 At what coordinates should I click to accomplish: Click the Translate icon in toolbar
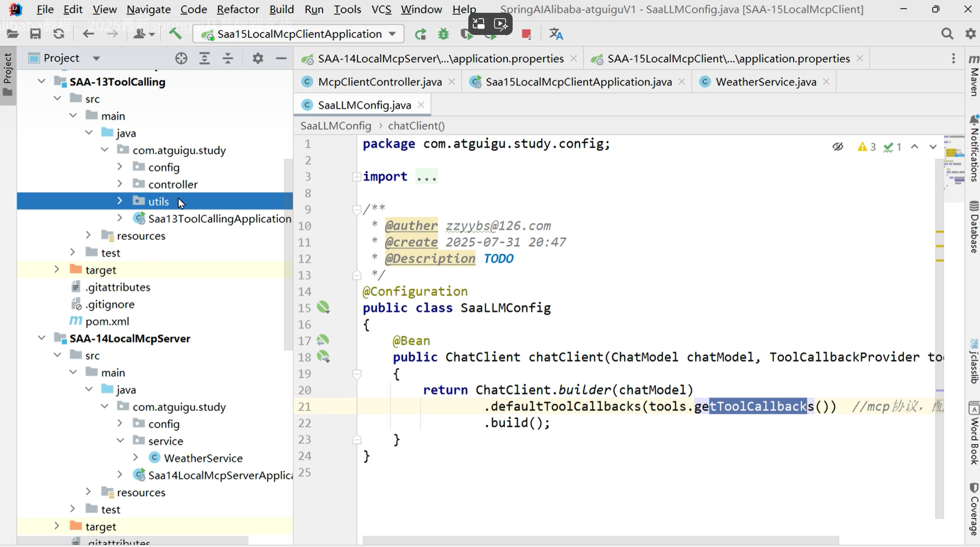556,34
